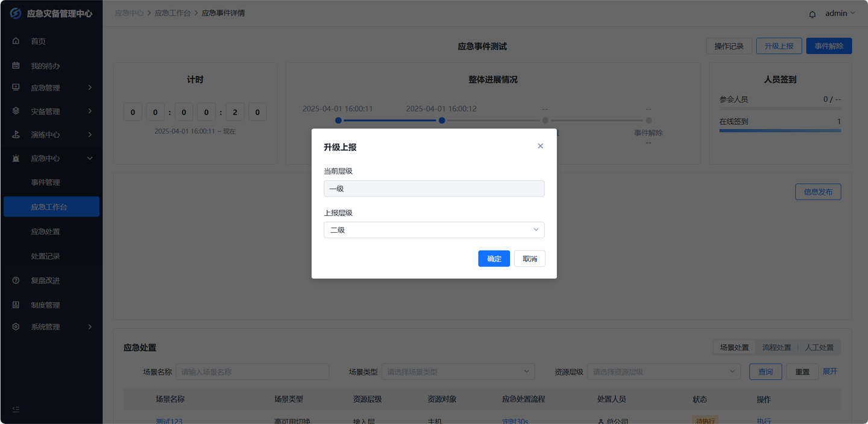
Task: Click the second progress timeline dot
Action: (442, 121)
